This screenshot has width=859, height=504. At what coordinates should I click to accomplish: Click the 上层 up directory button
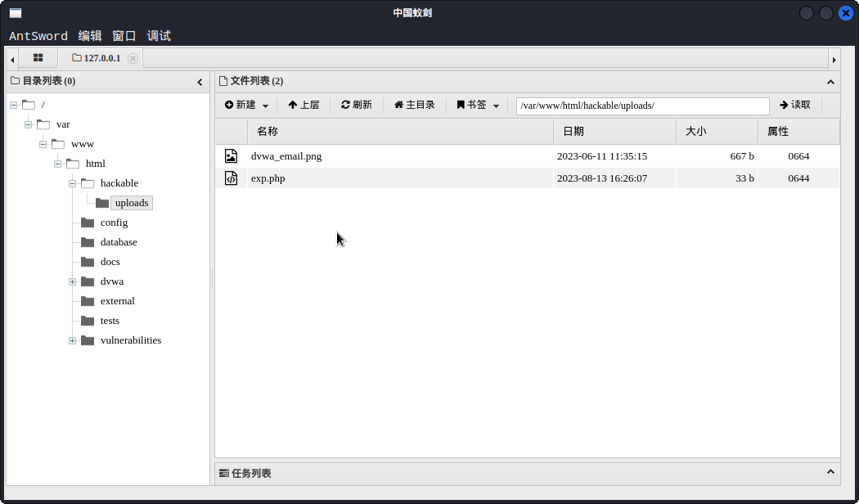[x=304, y=106]
